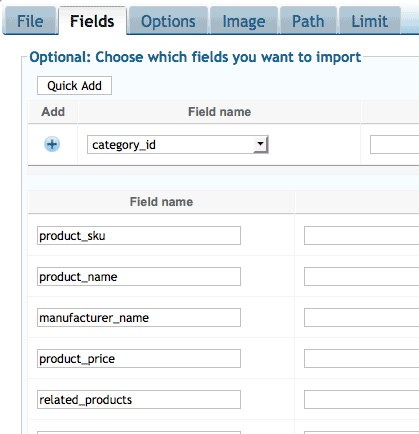Select the Fields tab
Image resolution: width=419 pixels, height=434 pixels.
coord(92,21)
